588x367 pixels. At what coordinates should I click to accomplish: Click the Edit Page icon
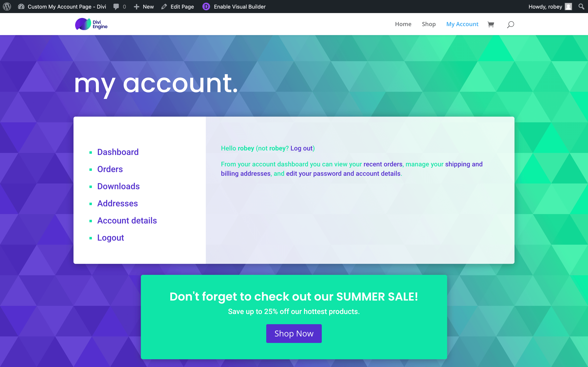[163, 6]
